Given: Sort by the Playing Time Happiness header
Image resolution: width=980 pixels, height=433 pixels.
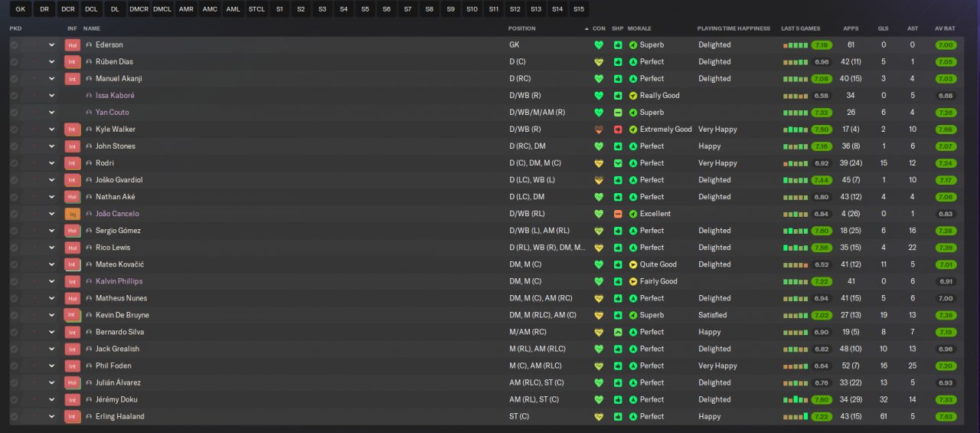Looking at the screenshot, I should point(733,28).
